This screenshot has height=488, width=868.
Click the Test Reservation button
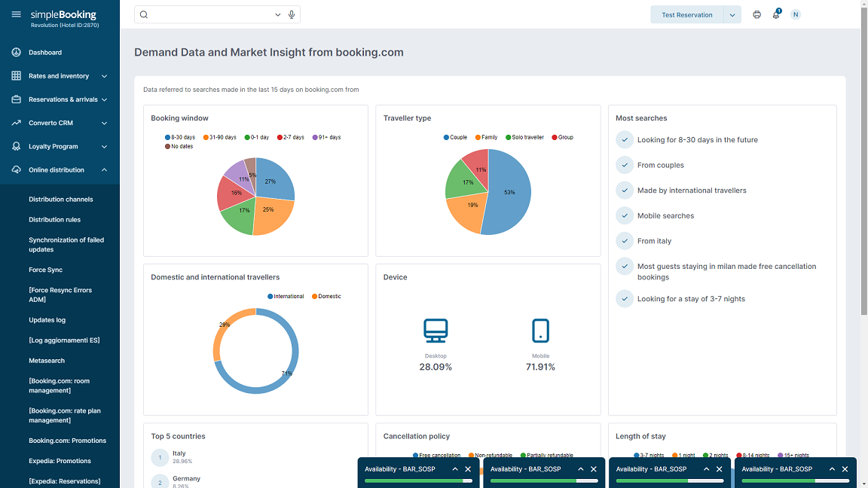pyautogui.click(x=686, y=15)
